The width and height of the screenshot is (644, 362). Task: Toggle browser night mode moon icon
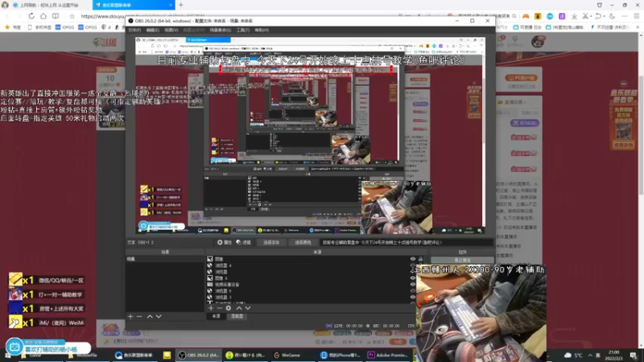(x=613, y=16)
